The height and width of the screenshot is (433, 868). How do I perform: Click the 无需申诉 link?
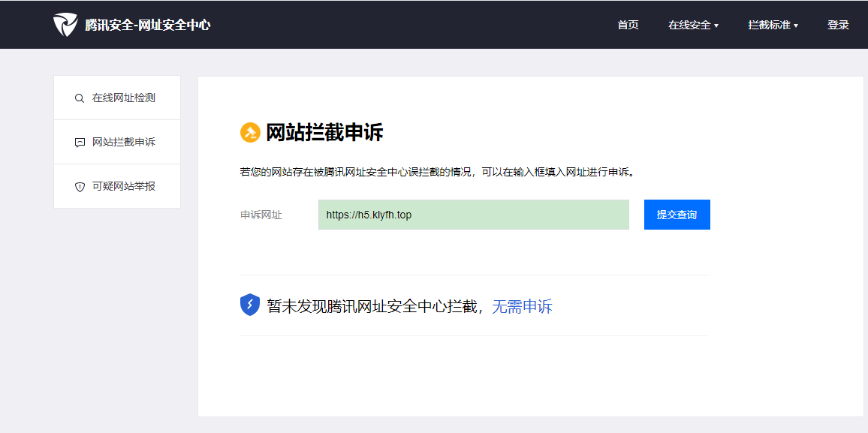(522, 306)
